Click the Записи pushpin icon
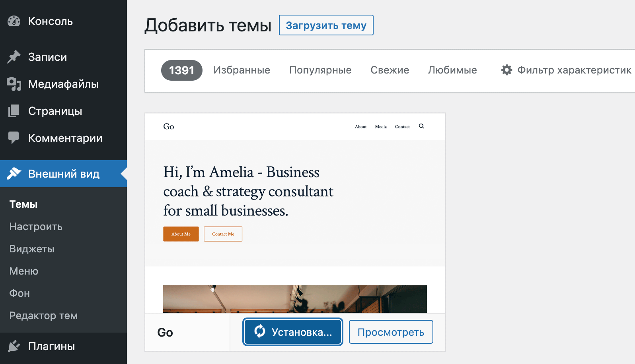The image size is (635, 364). coord(14,57)
